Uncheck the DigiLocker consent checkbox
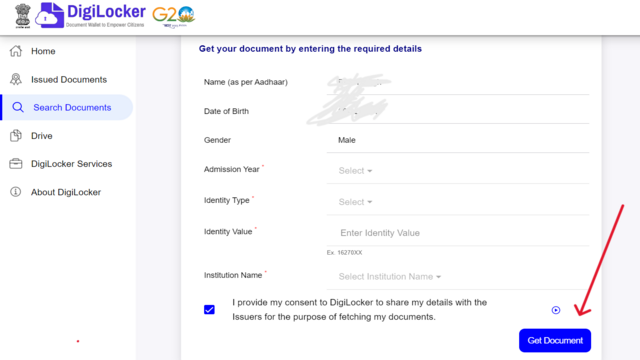Viewport: 640px width, 360px height. 209,310
